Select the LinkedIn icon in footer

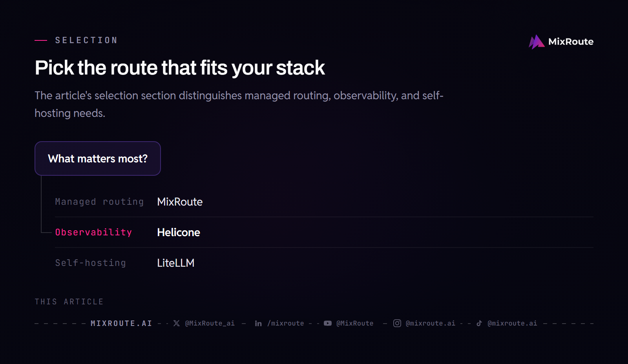[258, 323]
